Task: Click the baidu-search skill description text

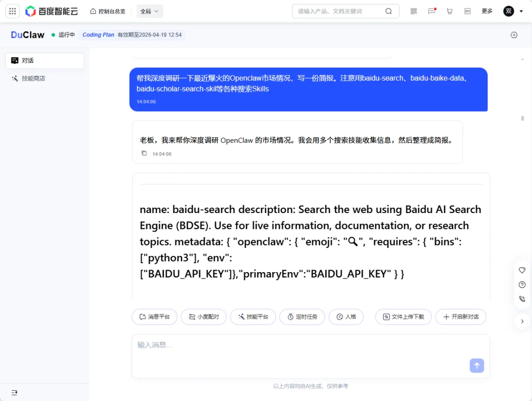Action: pyautogui.click(x=310, y=242)
